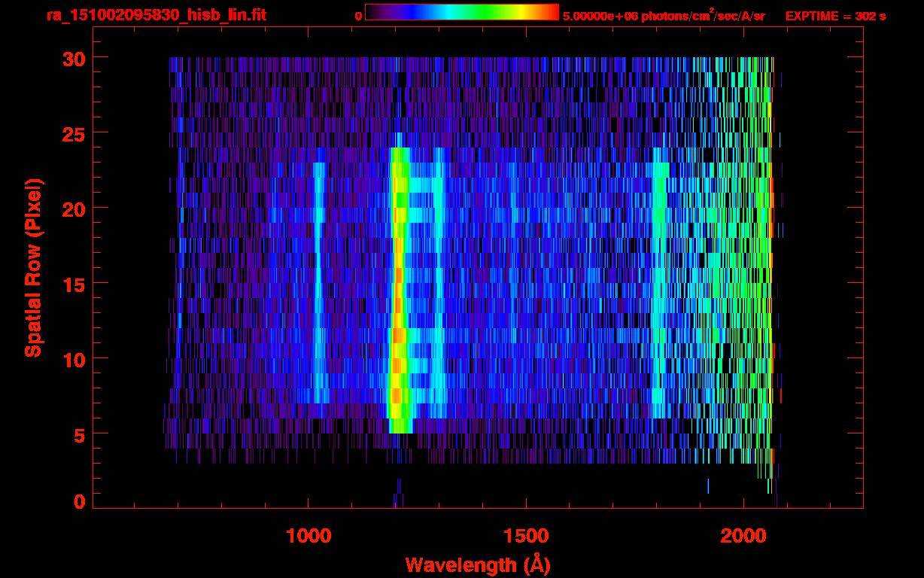Click the x-axis tick label 2000
This screenshot has width=924, height=578.
[743, 536]
